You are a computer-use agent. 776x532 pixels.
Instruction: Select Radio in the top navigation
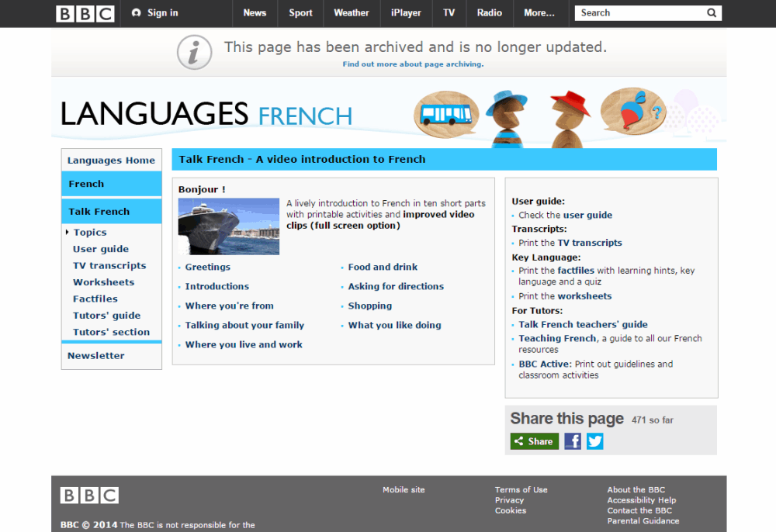coord(490,13)
